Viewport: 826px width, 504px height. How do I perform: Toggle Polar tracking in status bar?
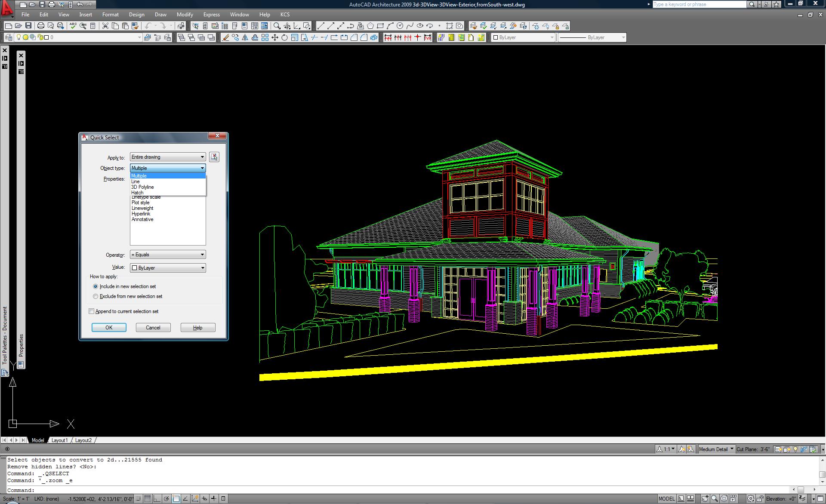[166, 499]
